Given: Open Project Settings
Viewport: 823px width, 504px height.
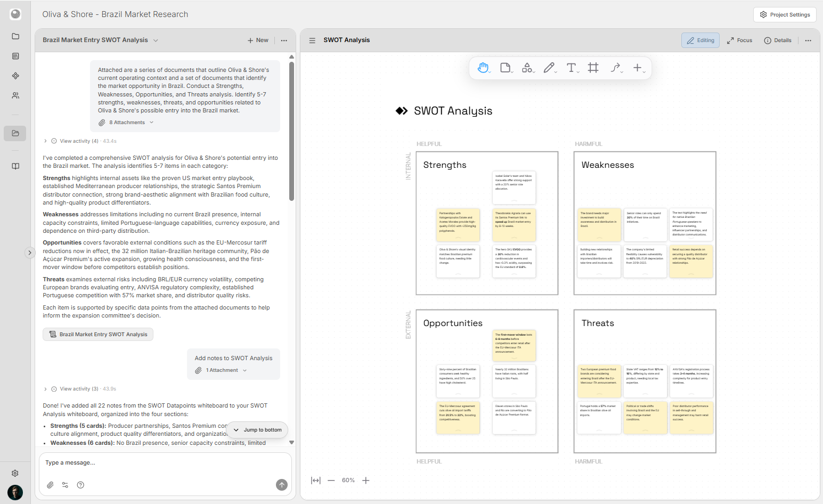Looking at the screenshot, I should (785, 14).
